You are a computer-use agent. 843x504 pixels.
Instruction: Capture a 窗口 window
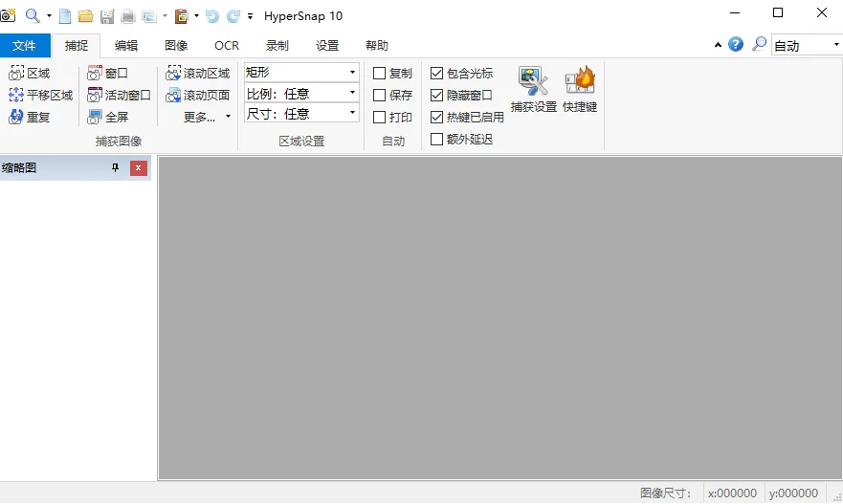tap(108, 73)
